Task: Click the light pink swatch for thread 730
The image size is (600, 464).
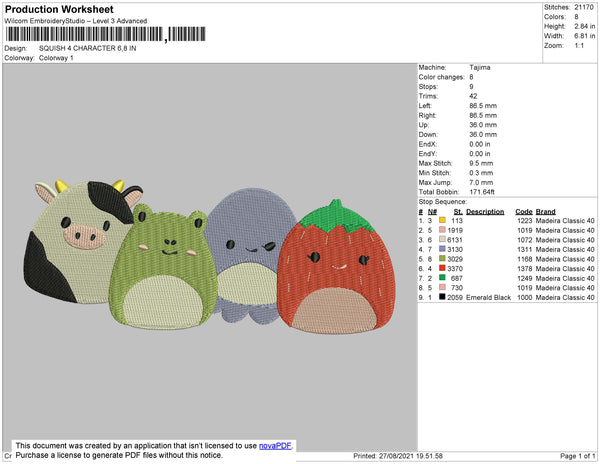Action: click(442, 287)
